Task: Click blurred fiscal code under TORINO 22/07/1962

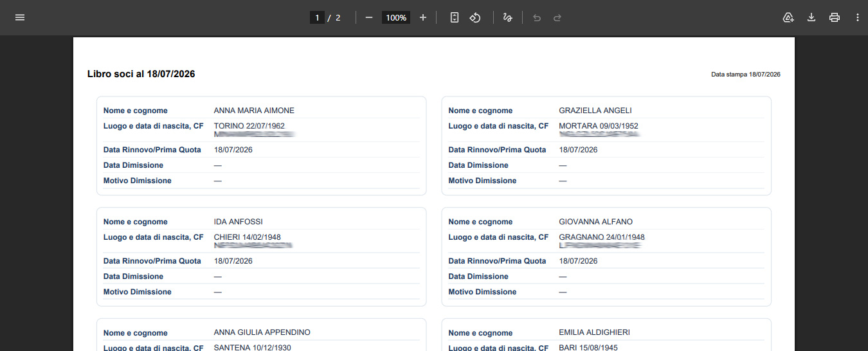Action: 254,134
